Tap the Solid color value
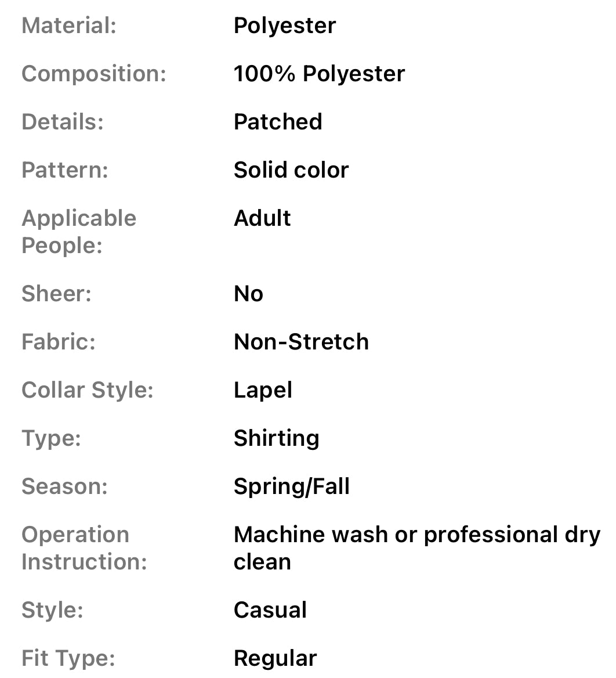This screenshot has height=678, width=616. (291, 171)
